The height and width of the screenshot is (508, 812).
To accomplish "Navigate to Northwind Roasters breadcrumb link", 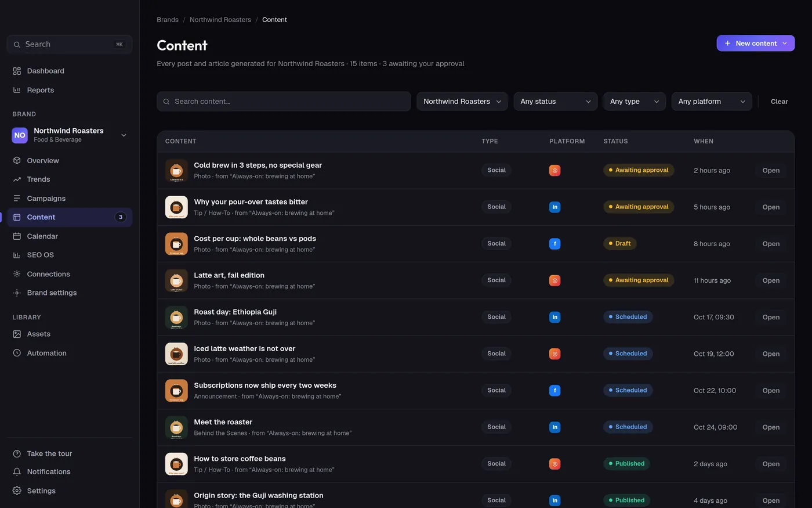I will click(x=220, y=20).
